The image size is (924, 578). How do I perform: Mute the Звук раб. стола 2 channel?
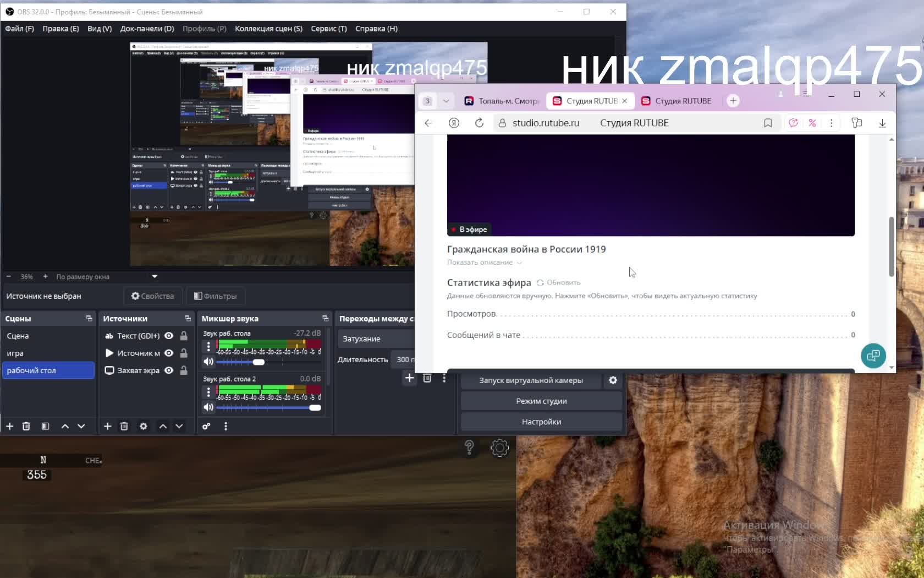[x=208, y=407]
